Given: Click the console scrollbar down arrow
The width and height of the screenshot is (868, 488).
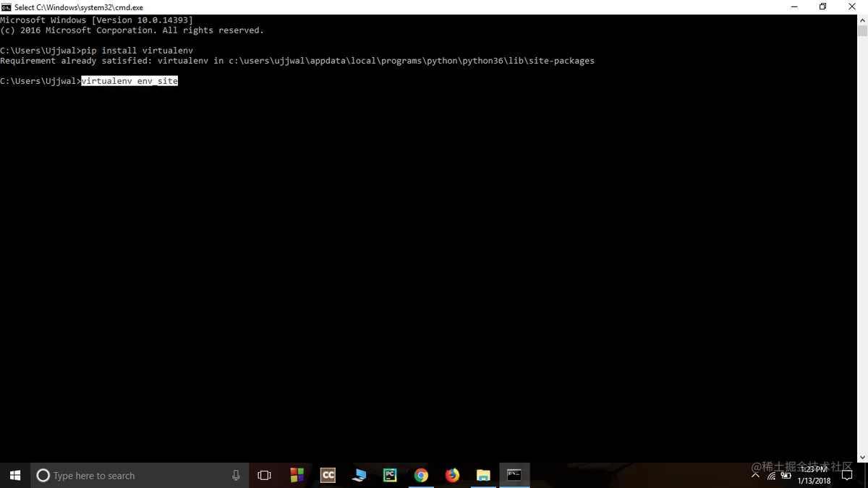Looking at the screenshot, I should point(862,457).
